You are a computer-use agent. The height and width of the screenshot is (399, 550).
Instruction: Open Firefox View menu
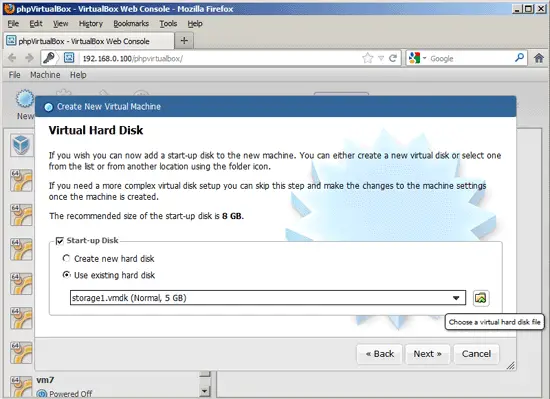60,23
